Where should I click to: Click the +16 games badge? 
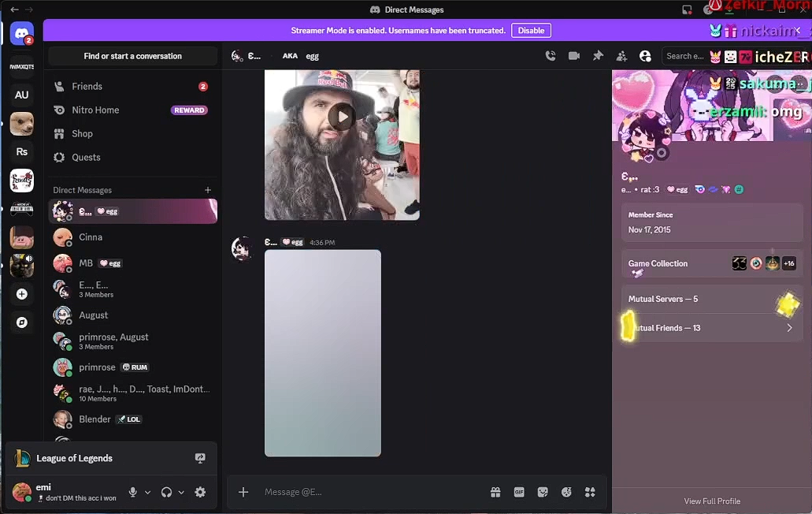788,263
